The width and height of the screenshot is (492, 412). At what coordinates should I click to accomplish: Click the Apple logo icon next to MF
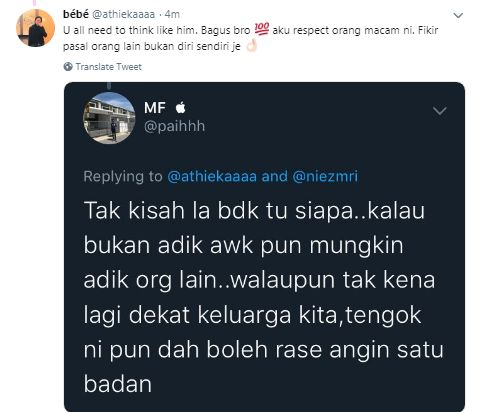(180, 107)
